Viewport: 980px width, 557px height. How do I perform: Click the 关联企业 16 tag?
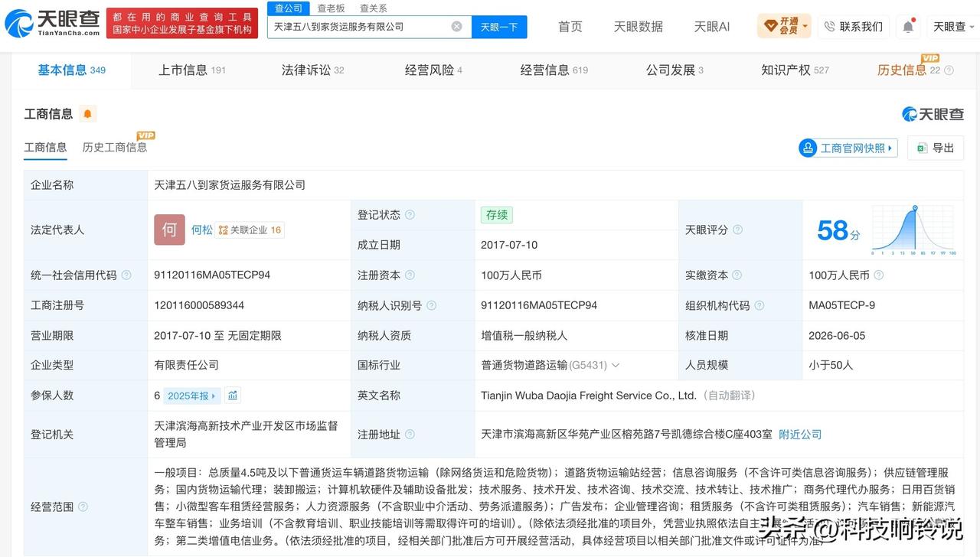[250, 230]
